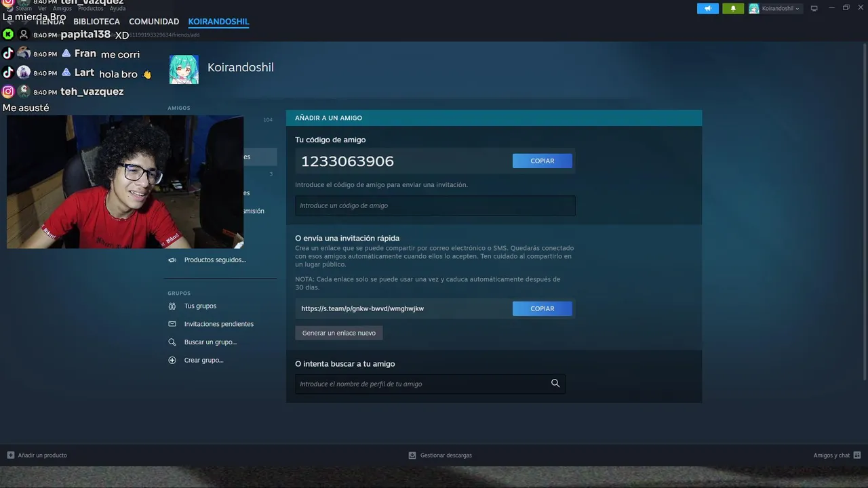Open the KOIRANDOSHIL profile tab

click(x=218, y=22)
